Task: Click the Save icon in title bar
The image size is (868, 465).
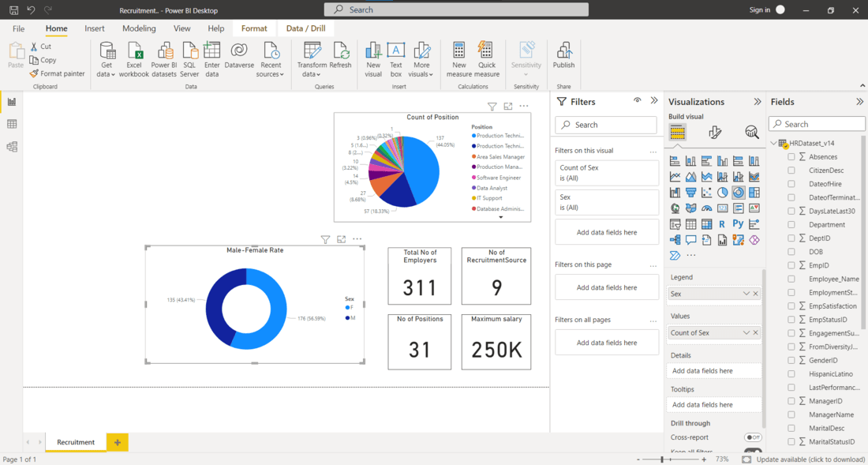Action: [x=14, y=10]
